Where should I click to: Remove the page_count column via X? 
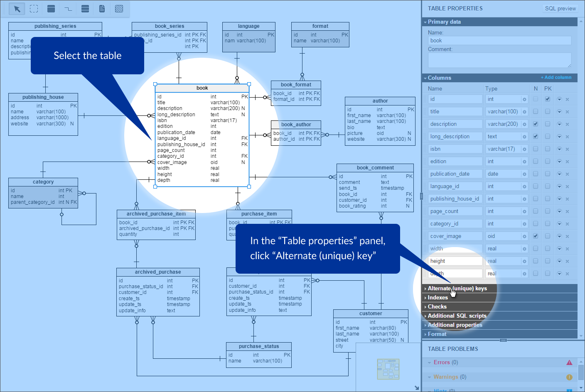pyautogui.click(x=567, y=211)
